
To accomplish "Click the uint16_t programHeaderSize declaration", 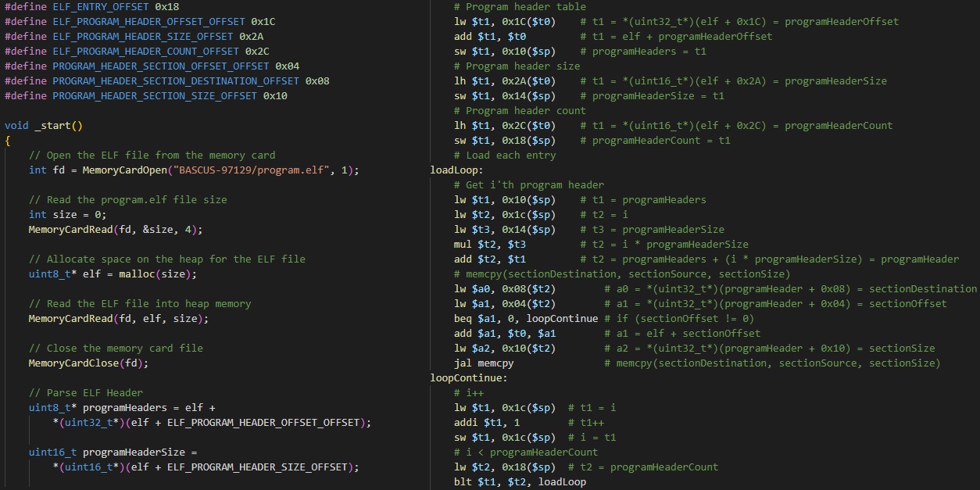I will [113, 452].
